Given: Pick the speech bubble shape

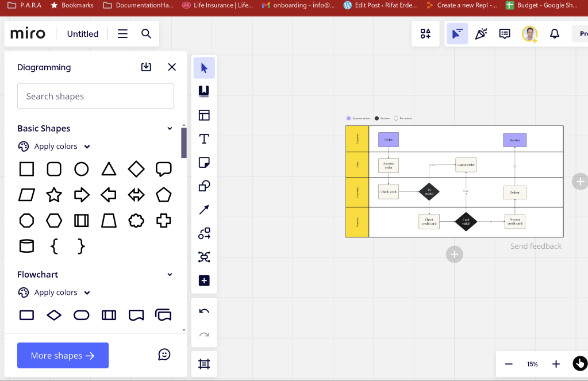Looking at the screenshot, I should 163,169.
